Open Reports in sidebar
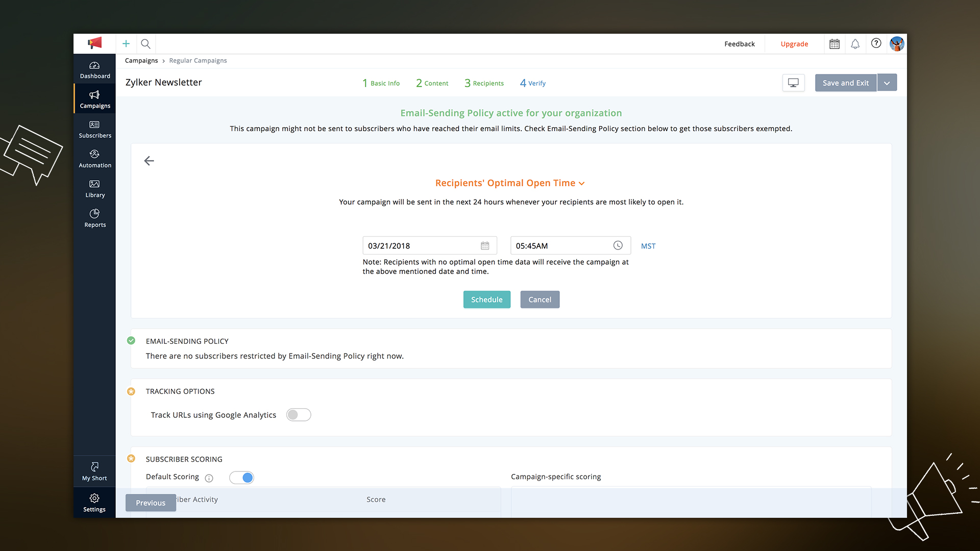The height and width of the screenshot is (551, 980). point(95,218)
